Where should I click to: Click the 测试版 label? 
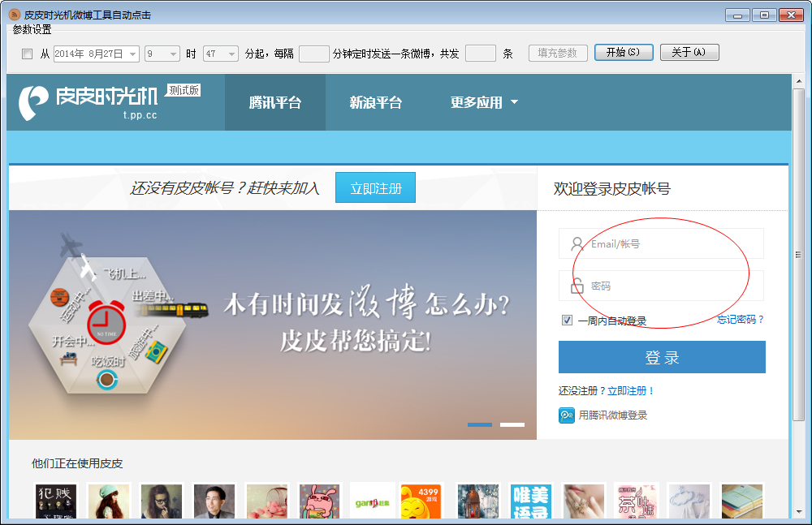click(184, 90)
